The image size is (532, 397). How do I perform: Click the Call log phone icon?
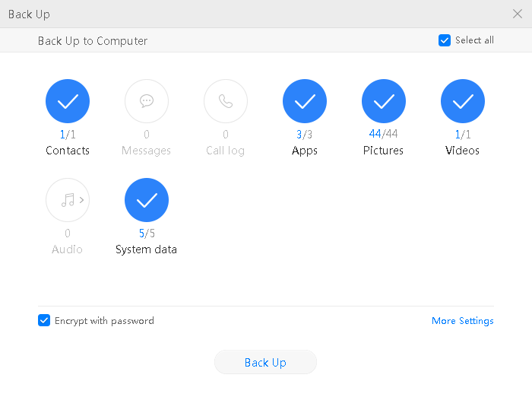point(226,101)
